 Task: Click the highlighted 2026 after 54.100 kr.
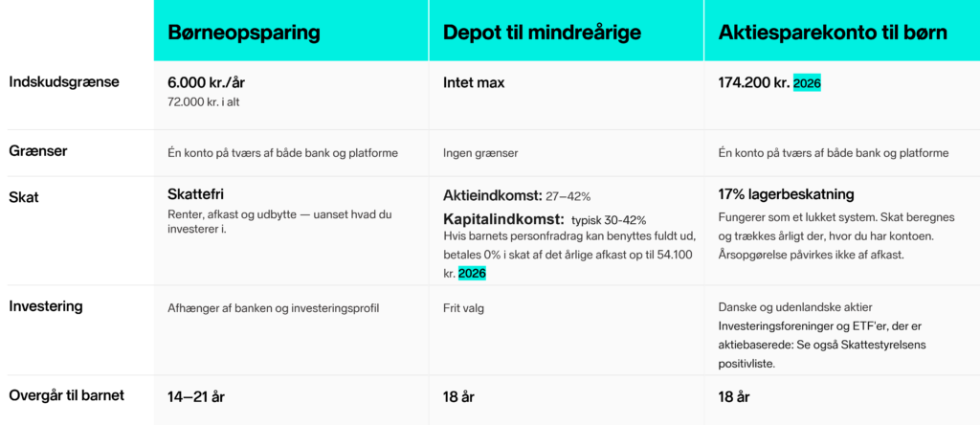point(472,273)
